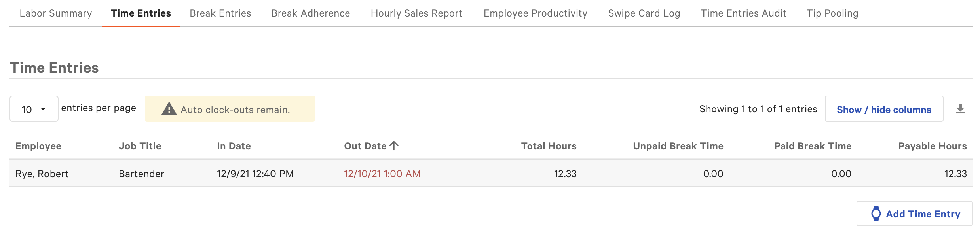Open the red 12/10/21 1:00 AM out date
Image resolution: width=980 pixels, height=238 pixels.
click(x=382, y=173)
